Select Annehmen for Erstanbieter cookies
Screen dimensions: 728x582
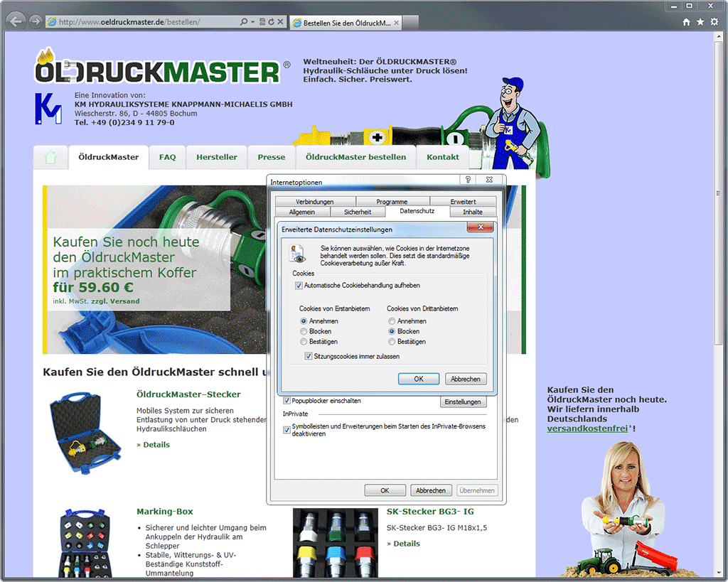[x=304, y=321]
